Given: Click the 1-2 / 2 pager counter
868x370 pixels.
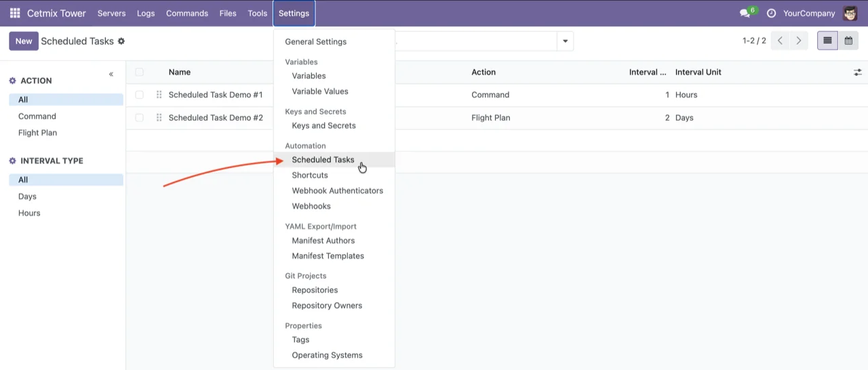Looking at the screenshot, I should tap(754, 41).
